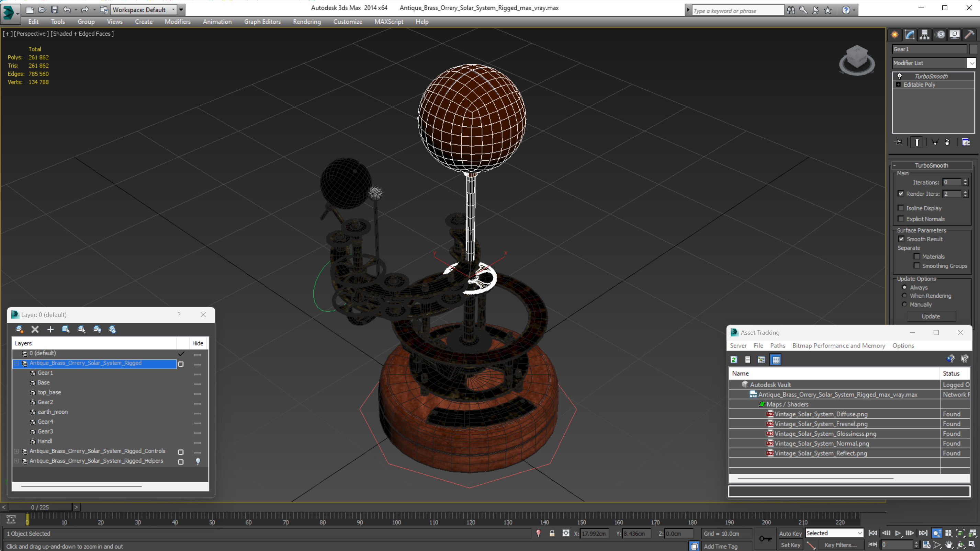The image size is (980, 551).
Task: Click the time slider at 0 / 225
Action: point(40,507)
